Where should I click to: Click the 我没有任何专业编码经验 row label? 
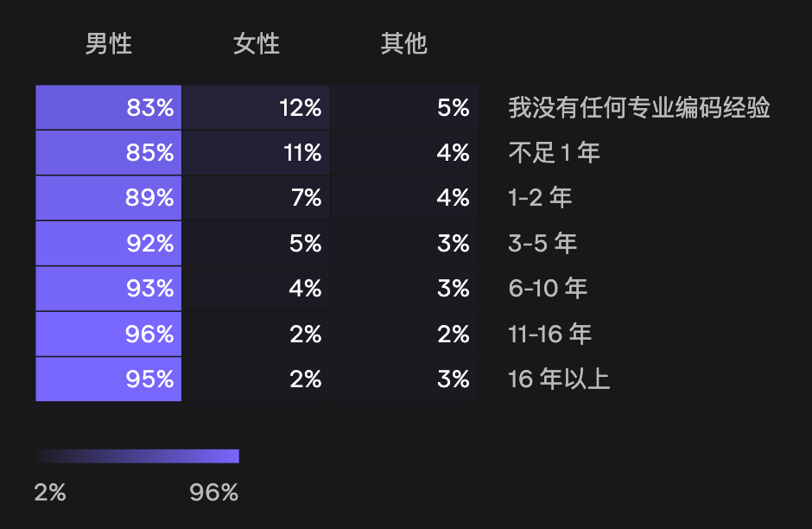tap(639, 108)
